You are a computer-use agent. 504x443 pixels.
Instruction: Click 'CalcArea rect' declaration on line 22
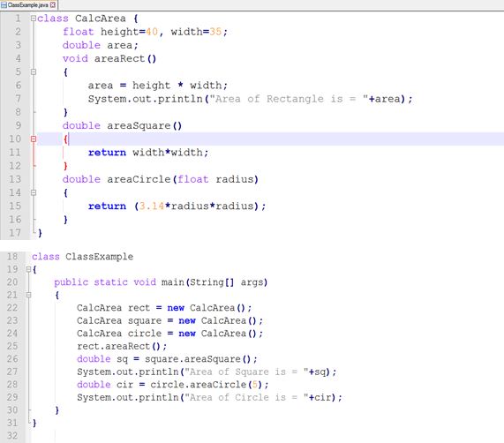click(114, 308)
